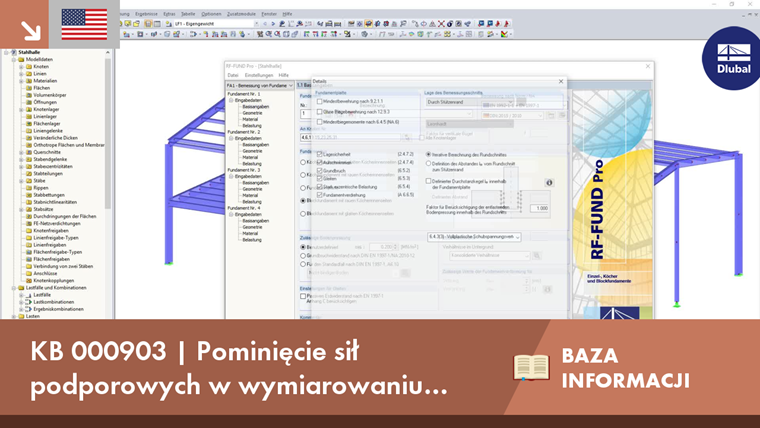Viewport: 760px width, 428px height.
Task: Click the node pick icon beside An Knoten field
Action: (407, 138)
